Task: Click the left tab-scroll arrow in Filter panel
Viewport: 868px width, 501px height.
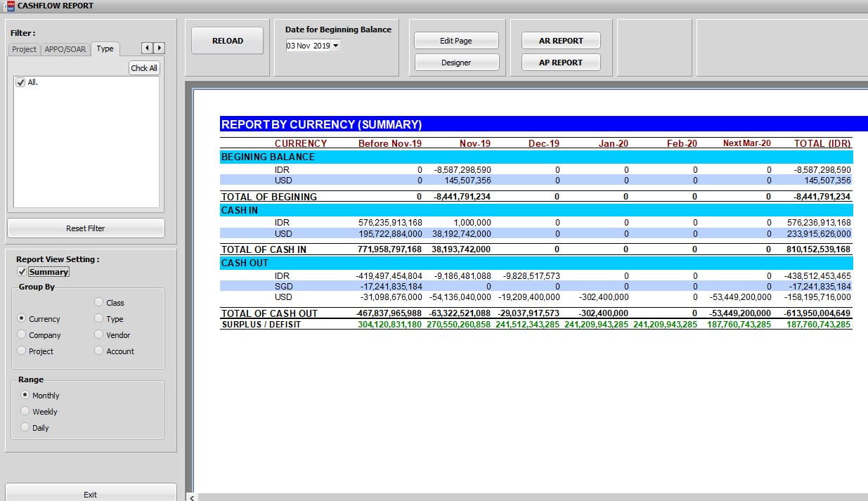Action: tap(147, 48)
